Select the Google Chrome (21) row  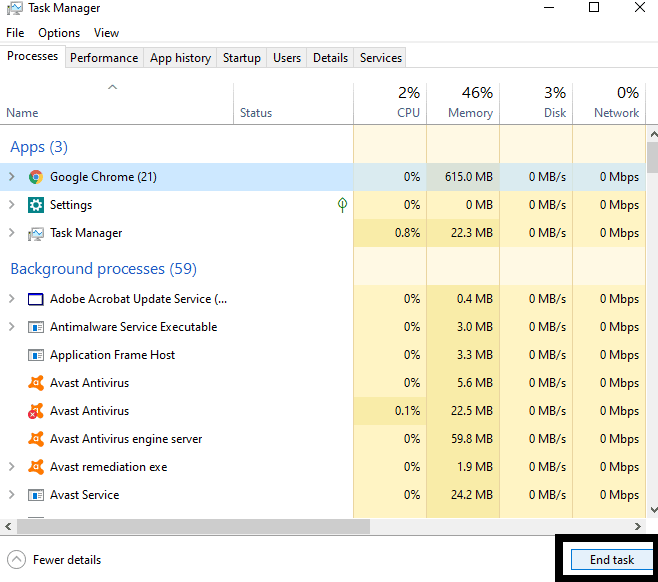tap(323, 177)
